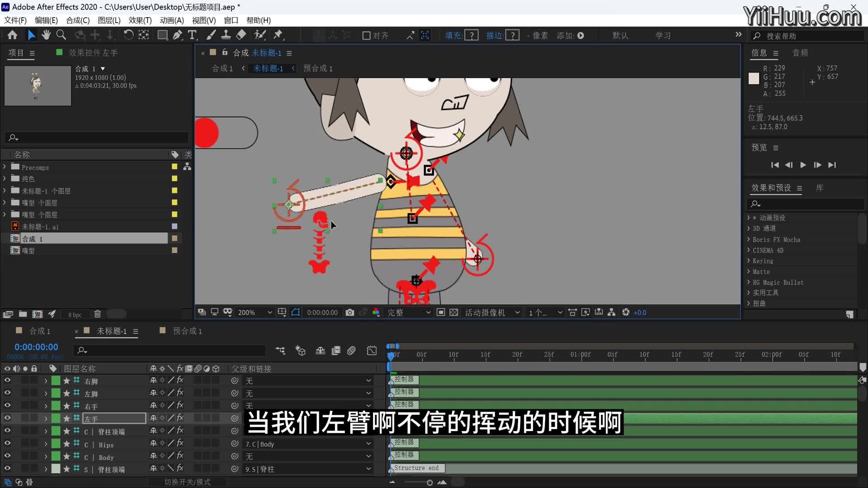Open the composition mini-flowchart icon in timeline
This screenshot has height=488, width=868.
(x=280, y=350)
